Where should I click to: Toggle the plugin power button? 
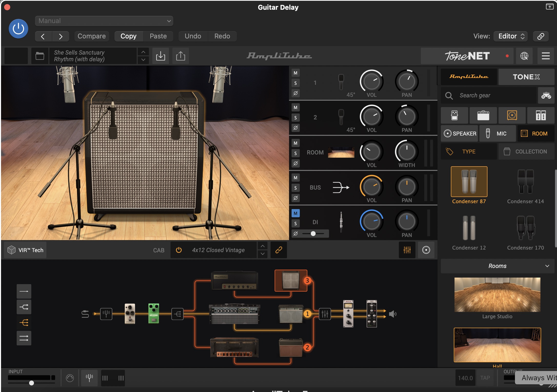point(18,29)
